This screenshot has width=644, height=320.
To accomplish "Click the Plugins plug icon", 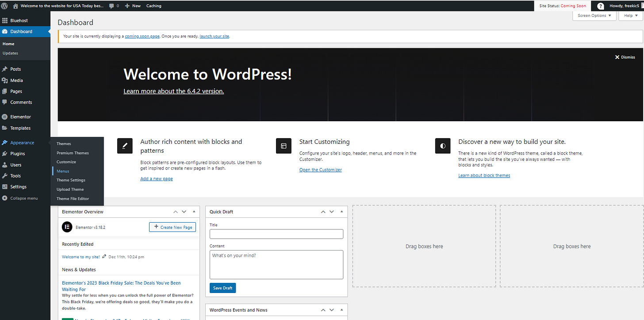I will pyautogui.click(x=5, y=154).
